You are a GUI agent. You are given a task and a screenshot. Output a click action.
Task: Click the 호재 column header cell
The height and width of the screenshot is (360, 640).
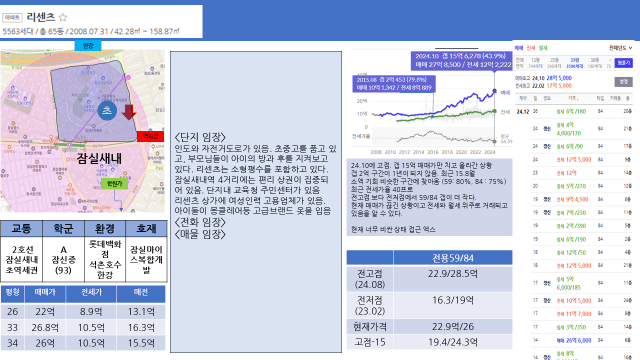[x=146, y=229]
